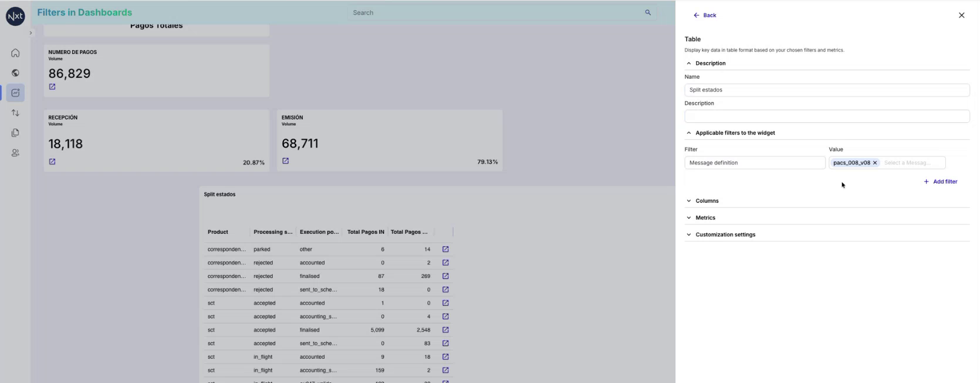
Task: Open link icon for sct accepted accounting_s row
Action: click(445, 317)
